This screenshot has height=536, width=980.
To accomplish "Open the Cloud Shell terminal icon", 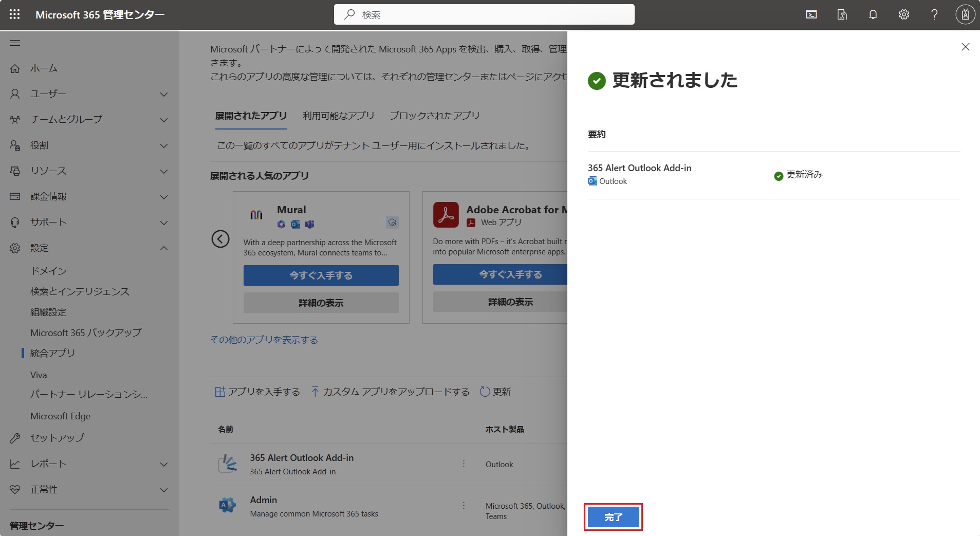I will [x=811, y=14].
